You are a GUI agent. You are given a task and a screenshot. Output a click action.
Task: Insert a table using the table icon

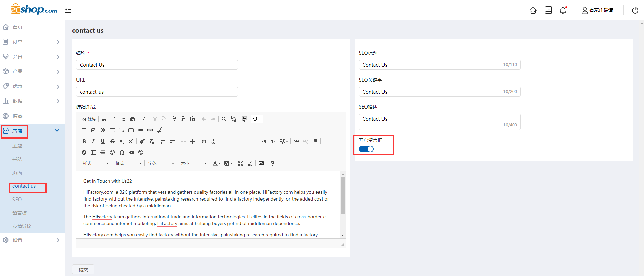click(93, 152)
